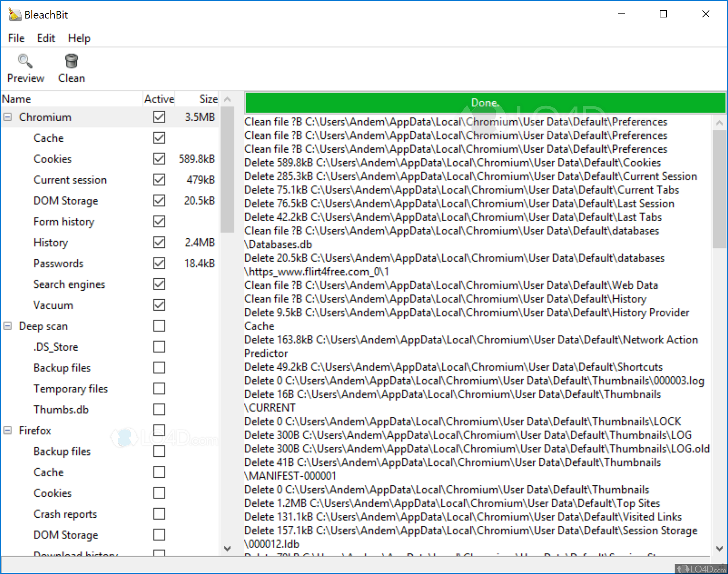This screenshot has height=574, width=728.
Task: Close the BleachBit window
Action: (705, 14)
